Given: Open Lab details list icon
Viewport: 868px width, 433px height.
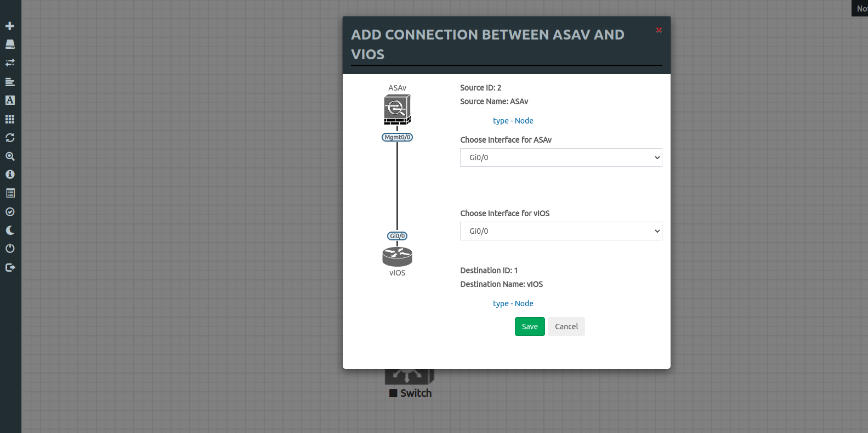Looking at the screenshot, I should pos(10,193).
